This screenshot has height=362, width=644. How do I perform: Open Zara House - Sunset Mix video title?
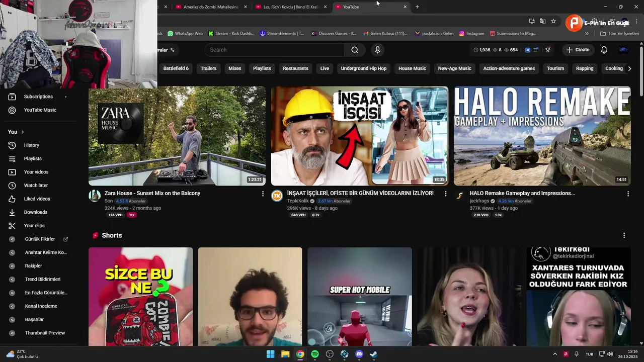click(152, 193)
